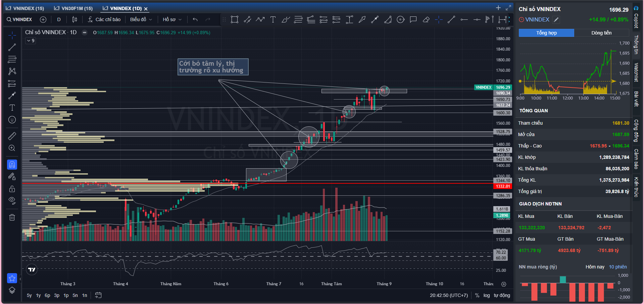Select the trend line with nodes tool

coord(247,19)
